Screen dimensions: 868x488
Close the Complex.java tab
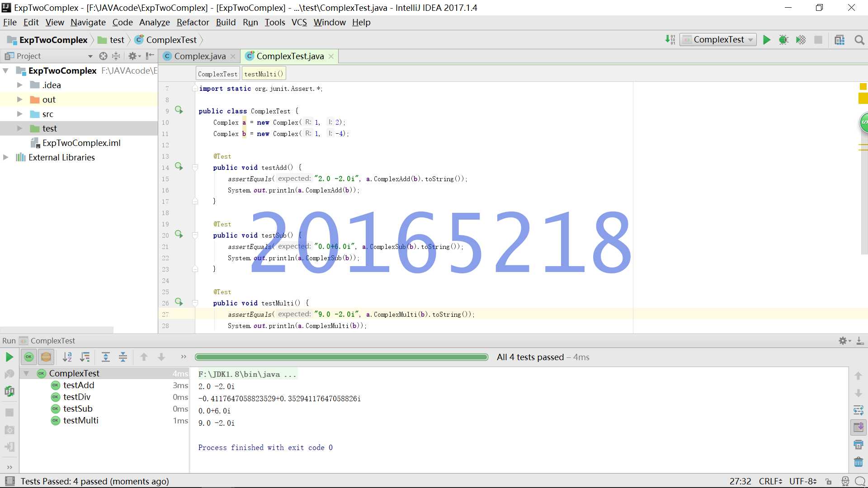(233, 56)
